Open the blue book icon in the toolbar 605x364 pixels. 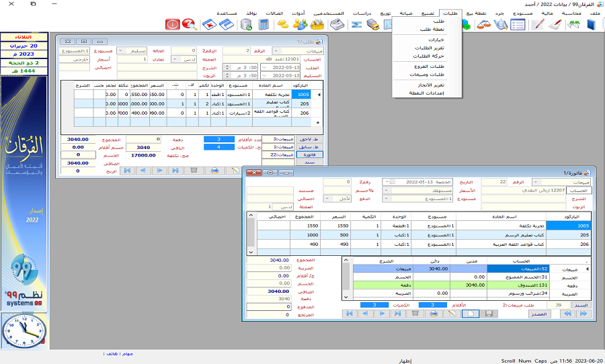pyautogui.click(x=591, y=25)
